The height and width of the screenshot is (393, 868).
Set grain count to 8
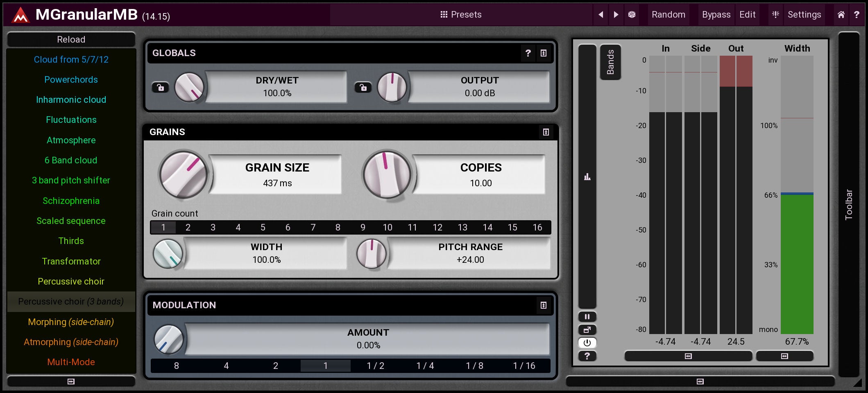(338, 228)
